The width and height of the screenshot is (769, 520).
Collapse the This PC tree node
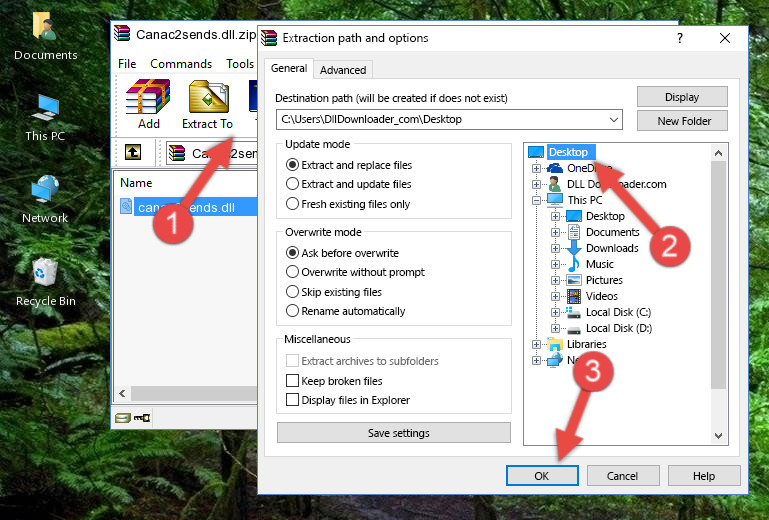coord(536,200)
